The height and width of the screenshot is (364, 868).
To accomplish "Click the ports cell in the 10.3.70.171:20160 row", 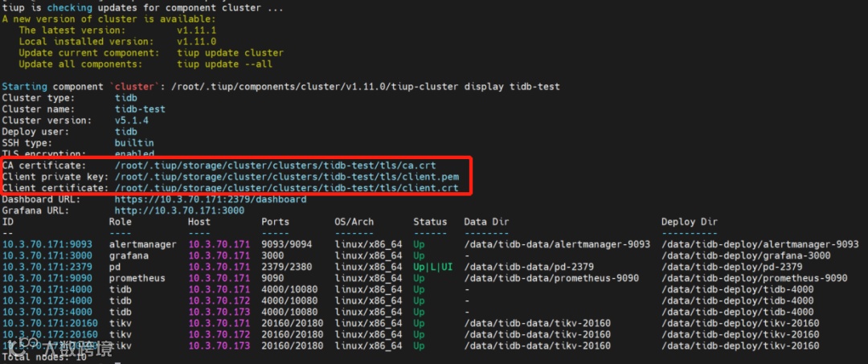I will click(293, 323).
